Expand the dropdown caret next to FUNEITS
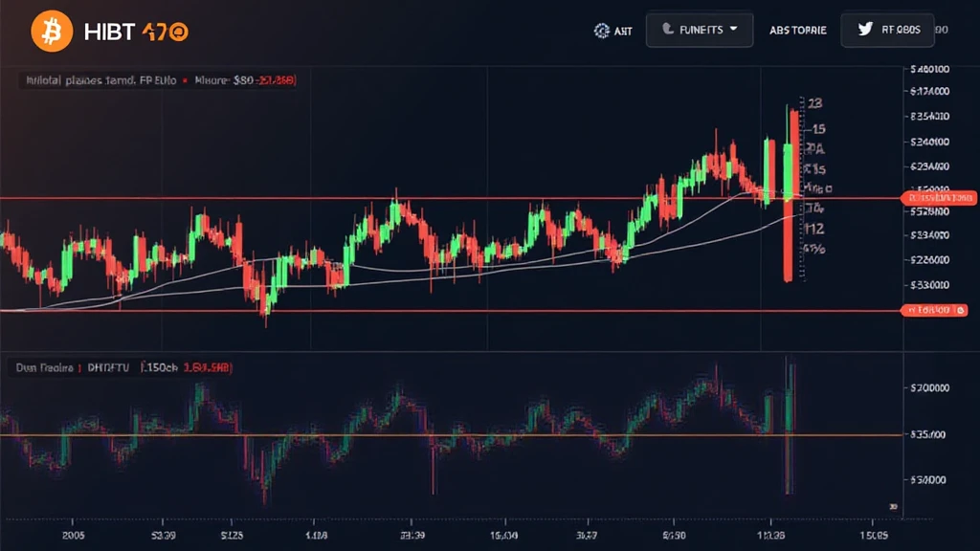Screen dimensions: 980x551 point(734,30)
